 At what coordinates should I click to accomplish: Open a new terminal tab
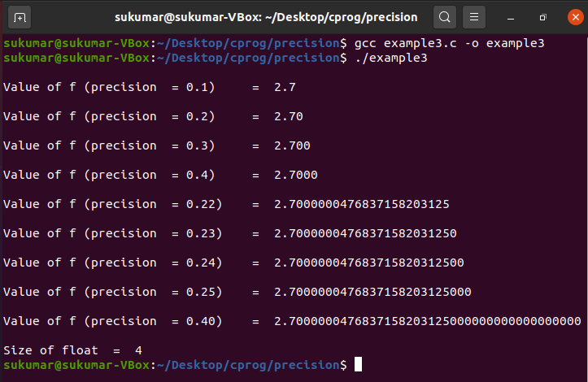pyautogui.click(x=20, y=16)
